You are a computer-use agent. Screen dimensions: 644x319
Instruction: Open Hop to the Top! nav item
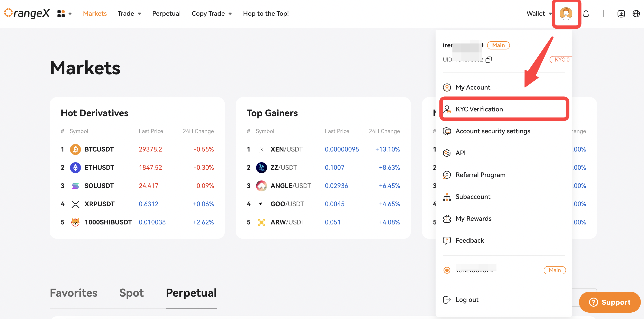click(x=266, y=13)
